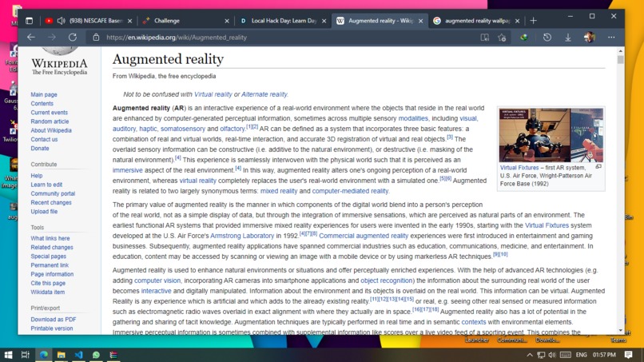Open the Windows Start menu
This screenshot has width=644, height=362.
(8, 355)
